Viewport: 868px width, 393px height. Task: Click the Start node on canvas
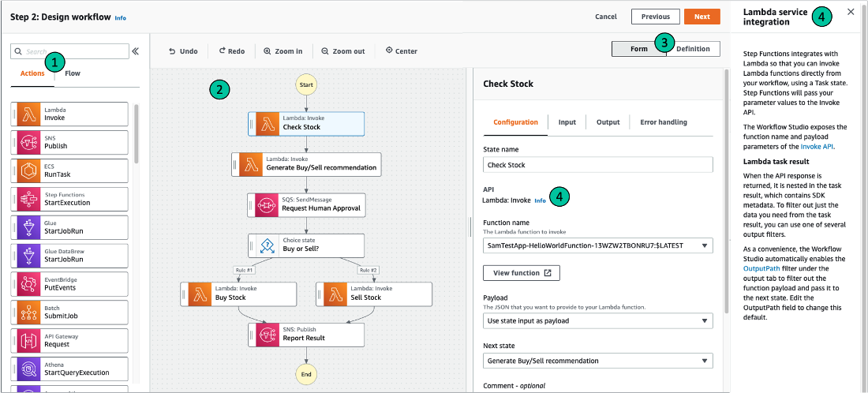[306, 84]
